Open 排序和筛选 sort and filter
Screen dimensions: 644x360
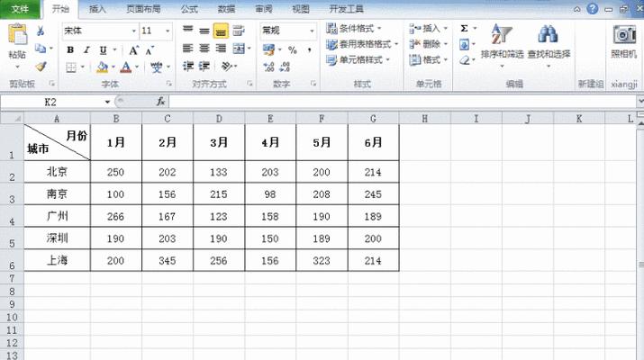(x=502, y=45)
